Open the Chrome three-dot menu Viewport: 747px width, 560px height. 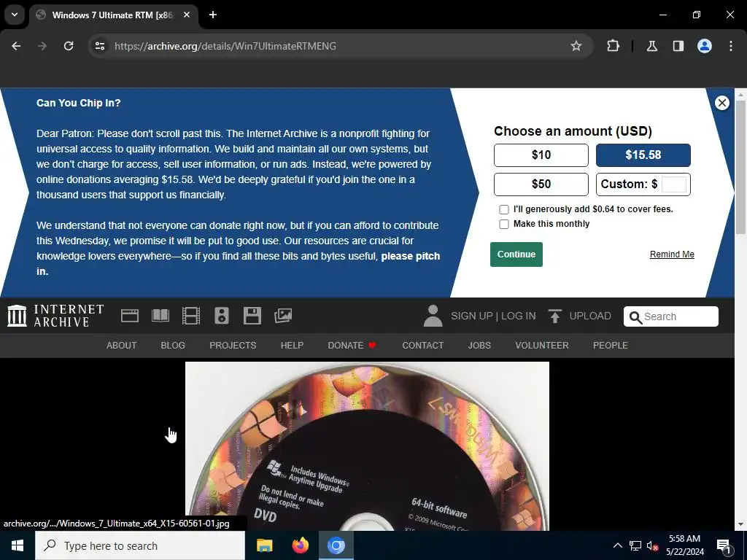point(731,46)
